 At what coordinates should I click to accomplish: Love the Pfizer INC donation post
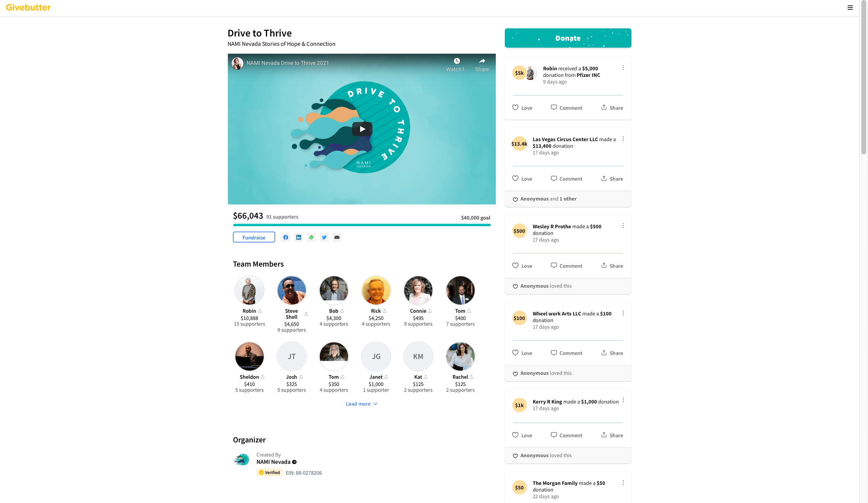click(522, 107)
